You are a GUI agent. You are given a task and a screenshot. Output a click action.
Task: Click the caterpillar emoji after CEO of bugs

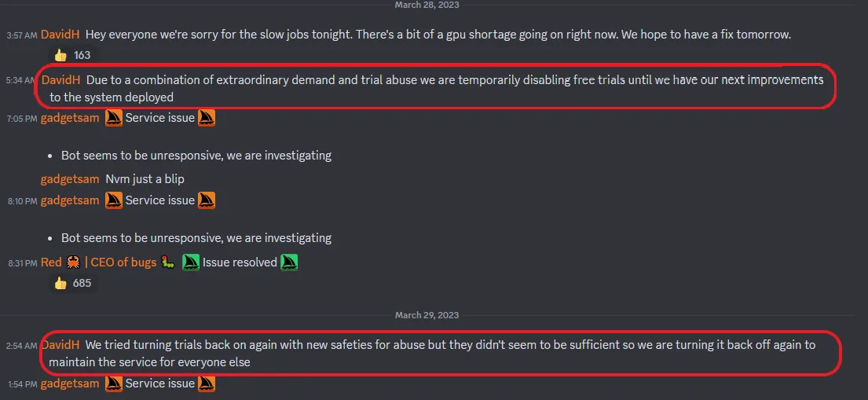coord(168,262)
